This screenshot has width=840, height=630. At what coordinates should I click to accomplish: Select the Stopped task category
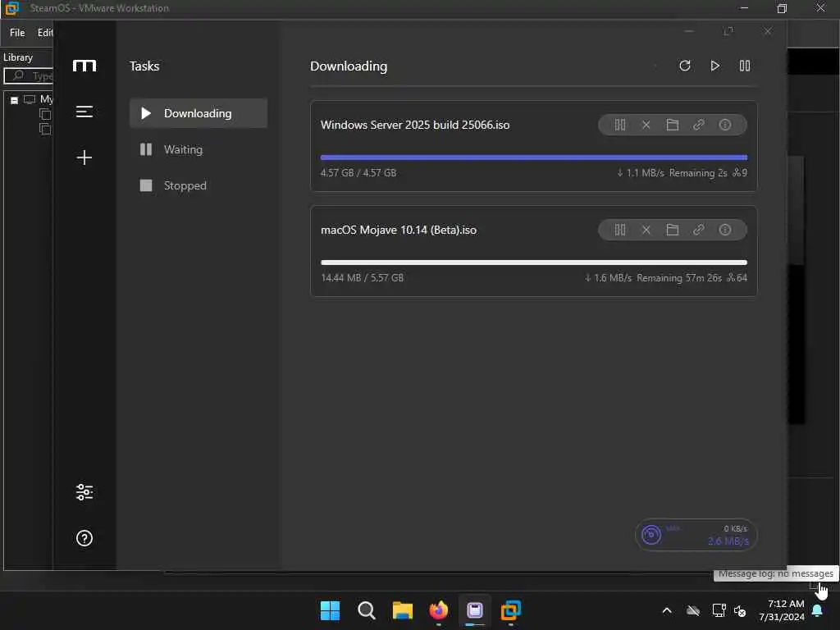click(199, 185)
